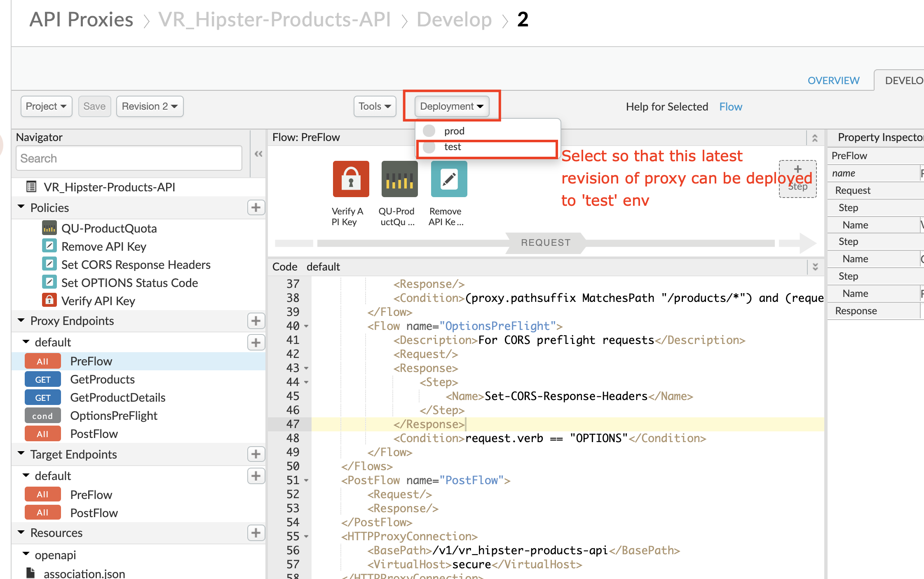Click the Navigator search field
924x579 pixels.
(129, 158)
